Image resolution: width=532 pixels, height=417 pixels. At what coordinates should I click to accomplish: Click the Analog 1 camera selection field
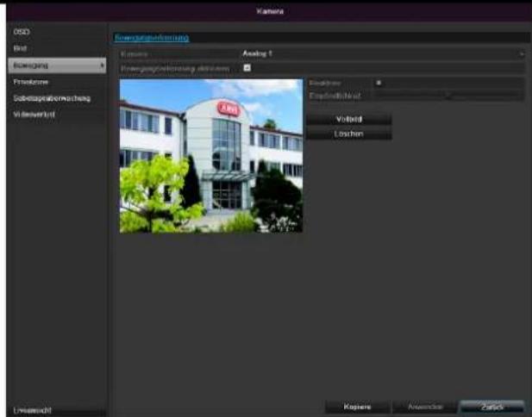tap(379, 54)
